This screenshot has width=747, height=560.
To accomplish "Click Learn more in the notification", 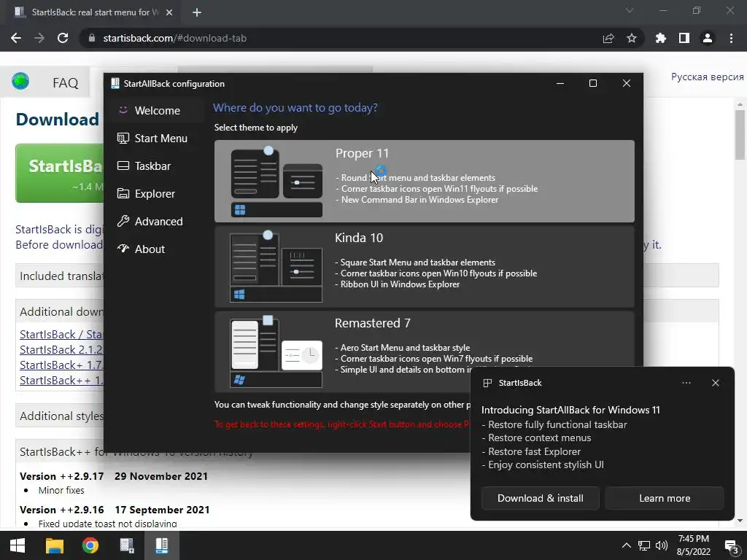I will click(665, 498).
